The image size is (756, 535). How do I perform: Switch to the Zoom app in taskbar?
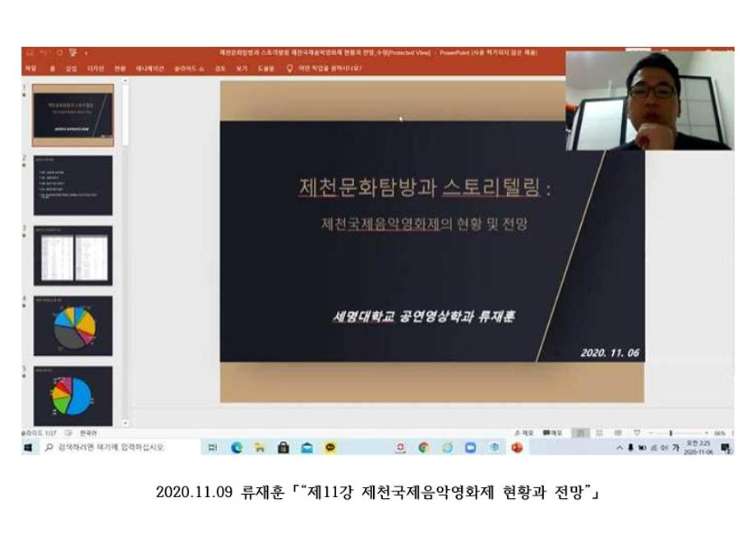point(472,448)
